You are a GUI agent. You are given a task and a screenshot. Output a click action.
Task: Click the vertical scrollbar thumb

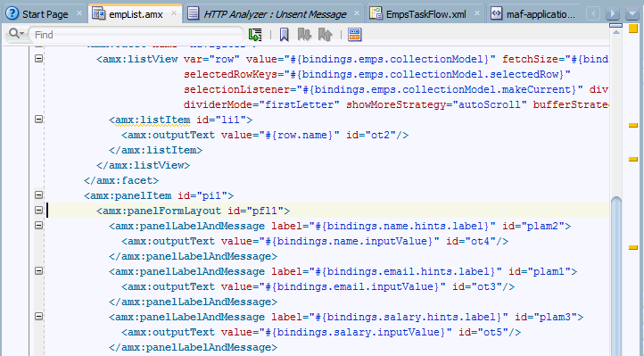click(x=616, y=277)
